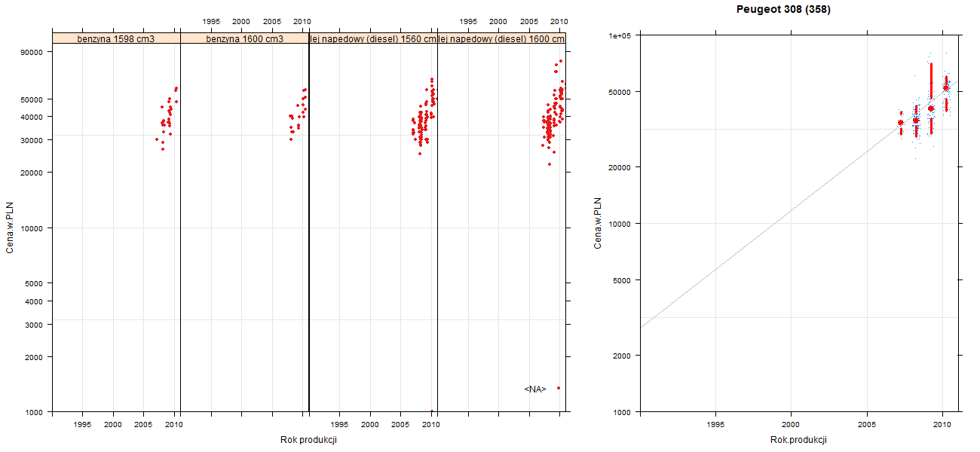The height and width of the screenshot is (452, 980).
Task: Click the diesel 1600 cm panel header strip
Action: point(502,38)
